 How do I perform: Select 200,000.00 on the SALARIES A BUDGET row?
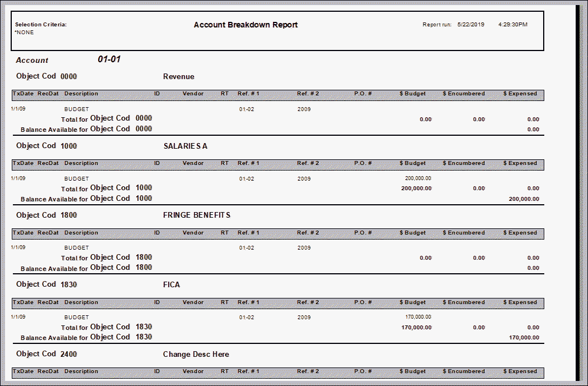pos(418,178)
